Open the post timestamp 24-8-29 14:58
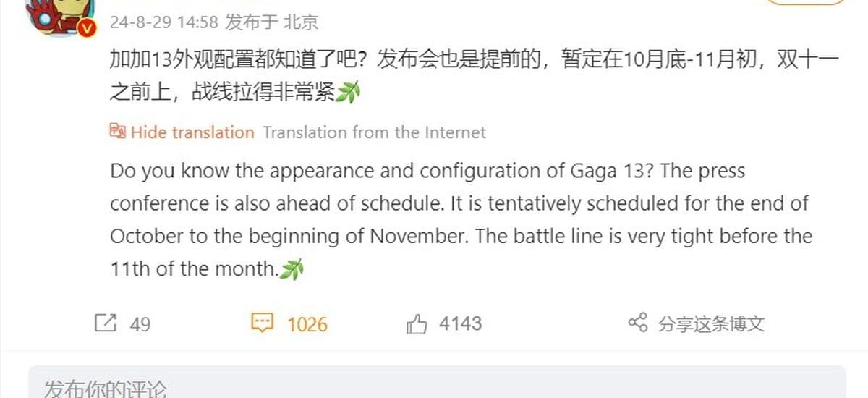868x398 pixels. pos(164,22)
